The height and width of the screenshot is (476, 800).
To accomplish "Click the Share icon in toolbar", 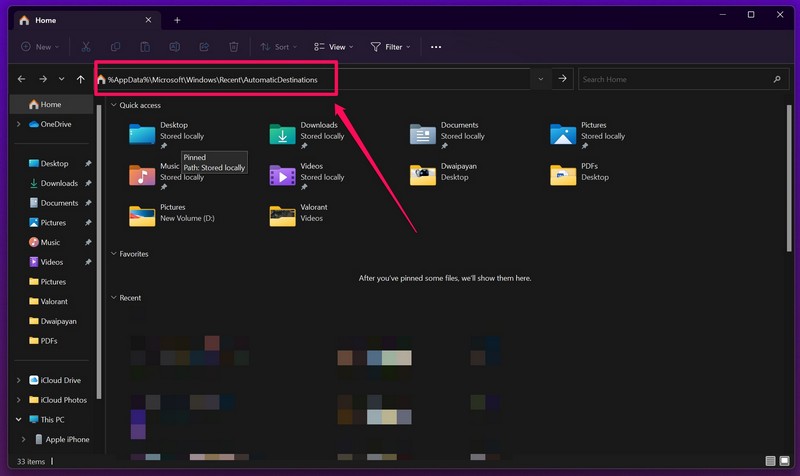I will [x=204, y=47].
